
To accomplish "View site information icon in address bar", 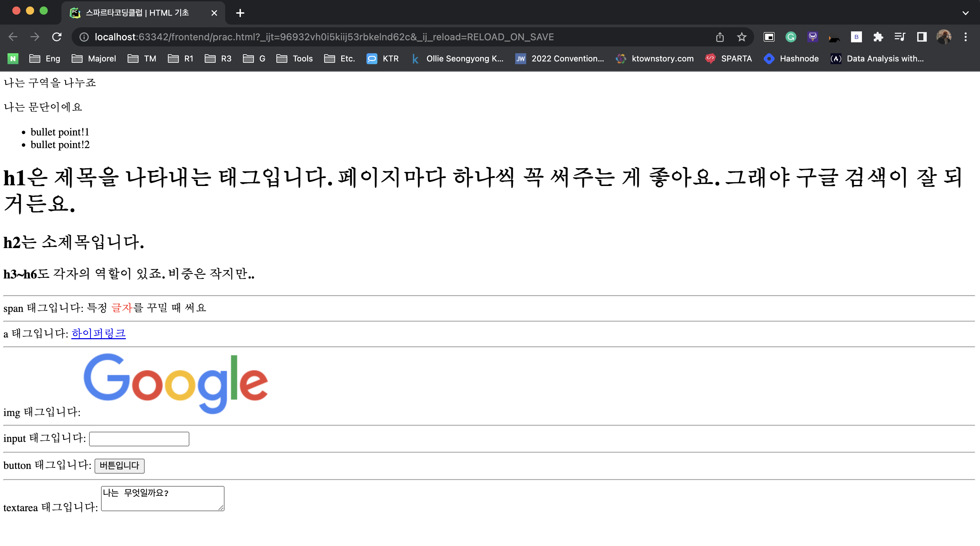I will [84, 37].
